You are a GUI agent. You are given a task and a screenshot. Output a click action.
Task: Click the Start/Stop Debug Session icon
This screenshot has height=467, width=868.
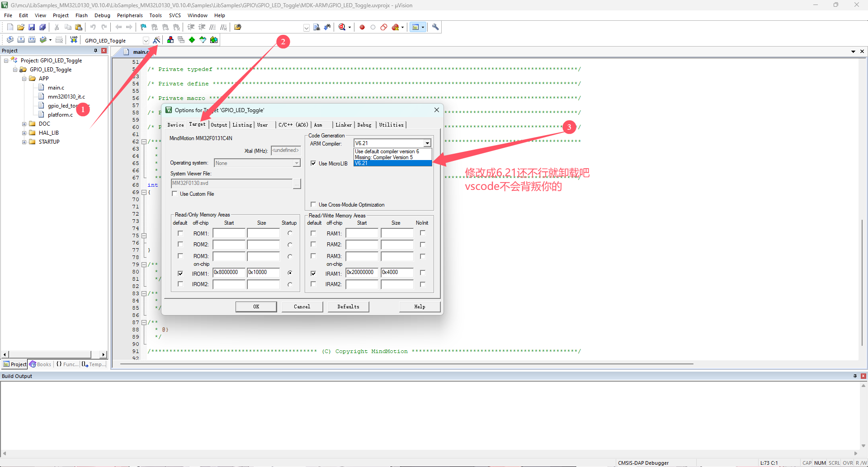point(342,27)
